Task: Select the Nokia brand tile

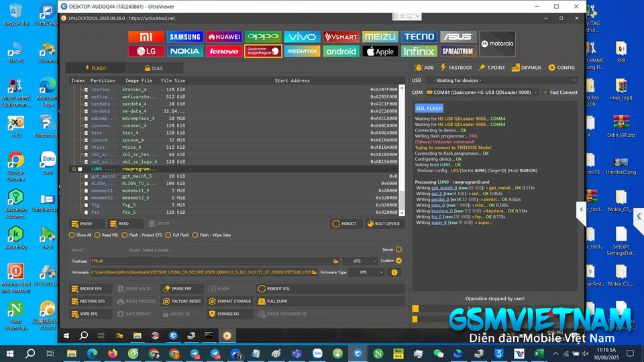Action: (185, 52)
